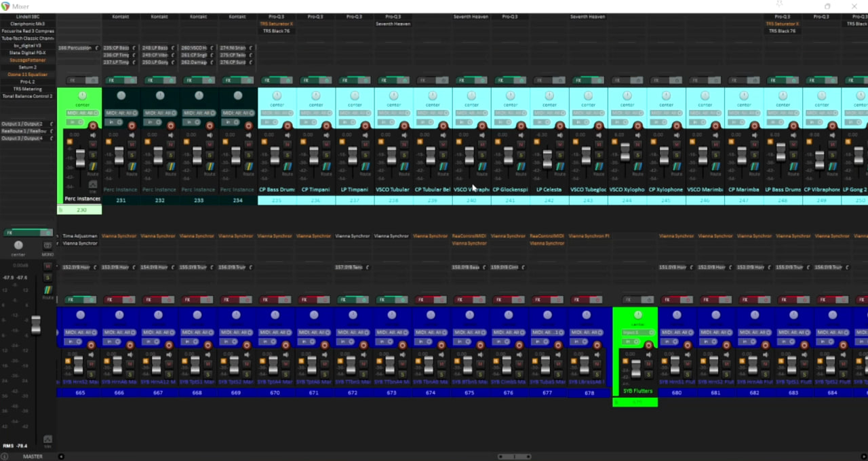
Task: Click the horizontal mixer scrollbar thumb
Action: pos(515,456)
